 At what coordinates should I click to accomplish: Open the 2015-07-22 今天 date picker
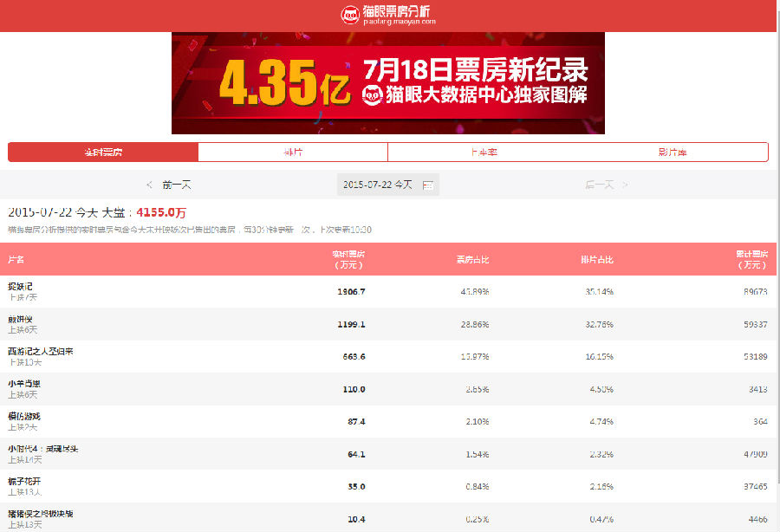point(388,185)
